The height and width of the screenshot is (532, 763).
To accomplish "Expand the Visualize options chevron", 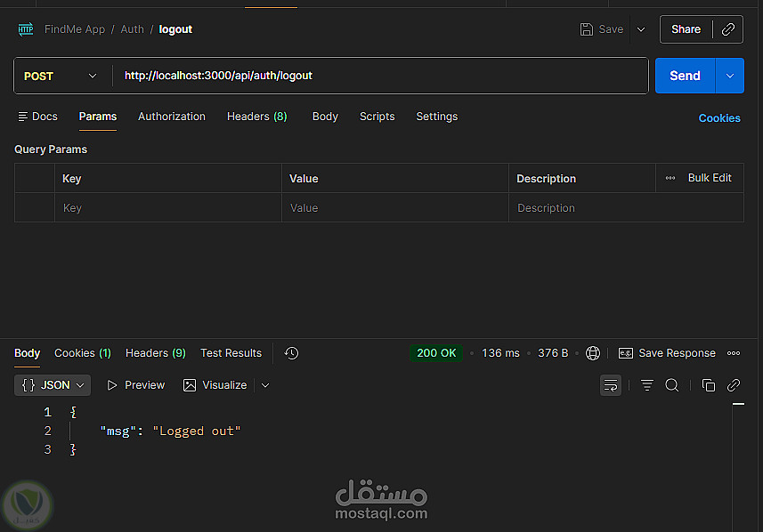I will coord(265,385).
